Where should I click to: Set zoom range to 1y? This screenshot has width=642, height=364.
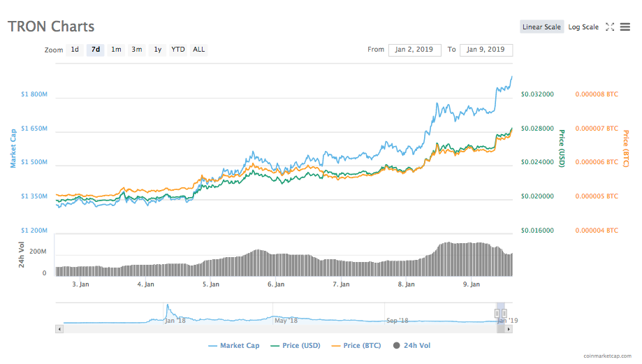[x=158, y=50]
